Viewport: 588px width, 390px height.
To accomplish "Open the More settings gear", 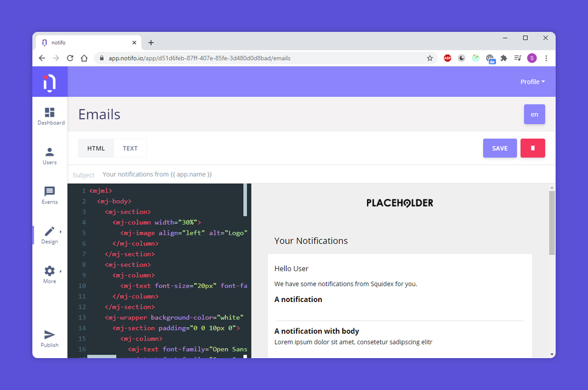I will [49, 271].
